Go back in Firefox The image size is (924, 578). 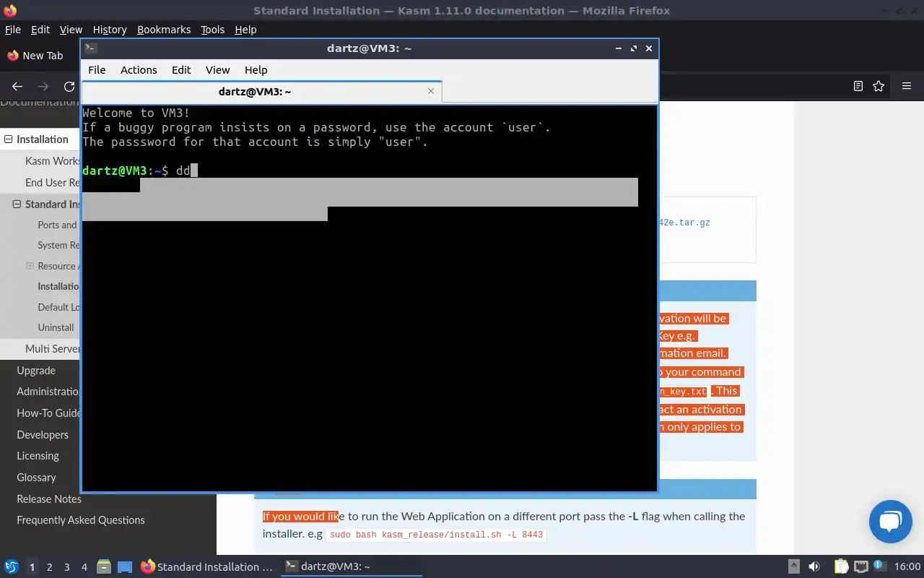17,86
